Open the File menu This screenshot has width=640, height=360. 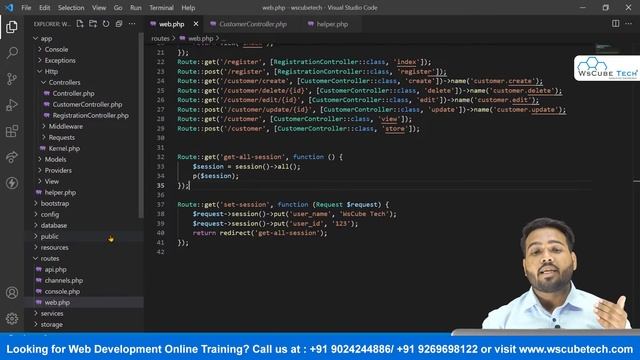[x=26, y=8]
